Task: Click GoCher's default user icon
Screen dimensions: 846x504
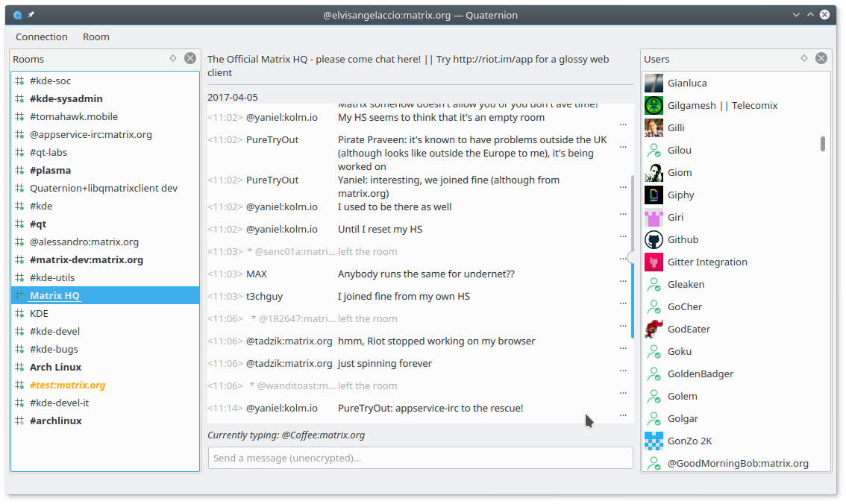Action: (654, 306)
